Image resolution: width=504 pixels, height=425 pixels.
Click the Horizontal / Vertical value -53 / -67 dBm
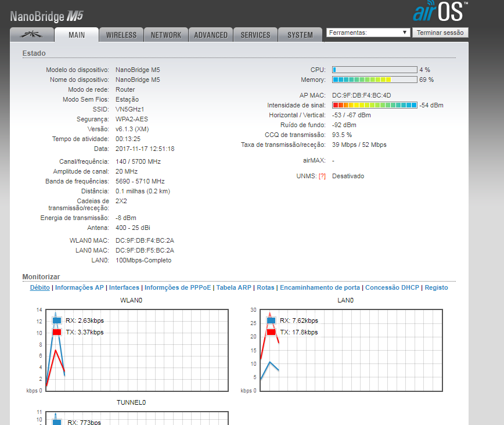pyautogui.click(x=351, y=115)
